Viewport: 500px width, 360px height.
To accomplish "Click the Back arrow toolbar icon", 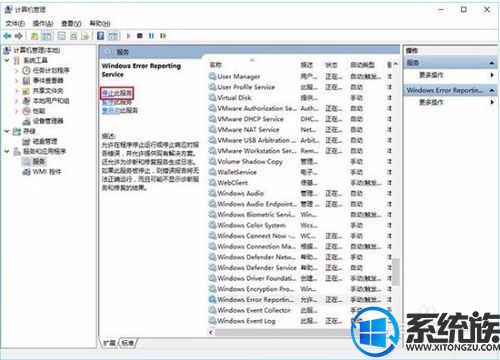I will click(7, 36).
